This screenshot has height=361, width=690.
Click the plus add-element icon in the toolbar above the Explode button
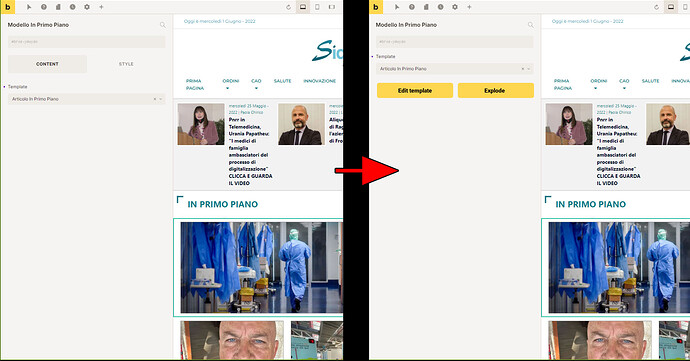tap(469, 7)
